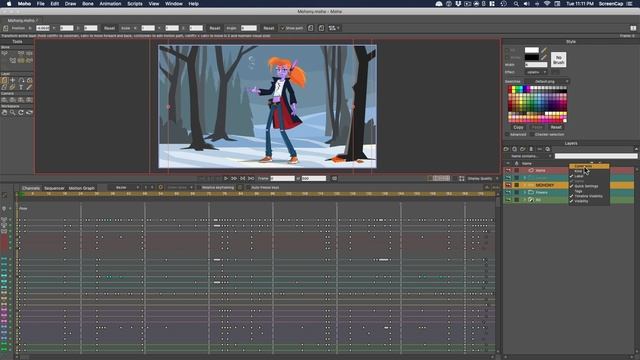Switch to the Sequencer tab
640x360 pixels.
[x=54, y=188]
